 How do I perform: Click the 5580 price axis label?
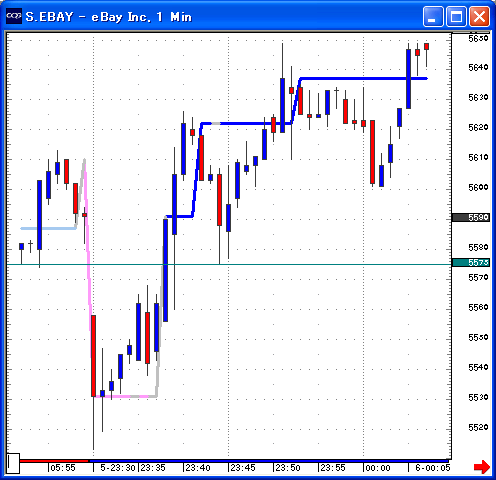tap(478, 248)
